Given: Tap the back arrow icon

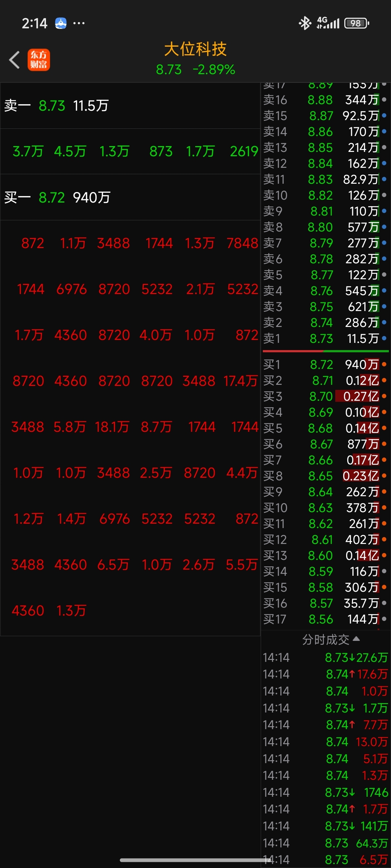Looking at the screenshot, I should pyautogui.click(x=14, y=60).
